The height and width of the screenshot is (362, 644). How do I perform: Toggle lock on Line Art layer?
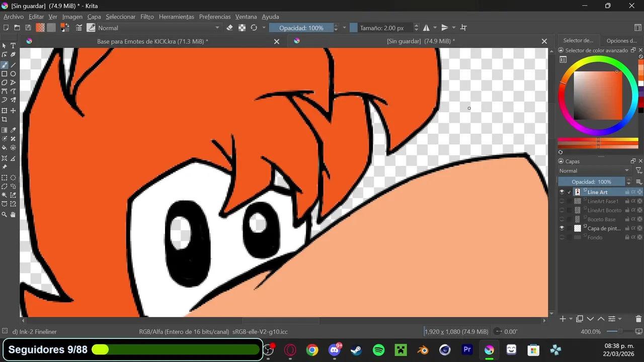point(627,192)
